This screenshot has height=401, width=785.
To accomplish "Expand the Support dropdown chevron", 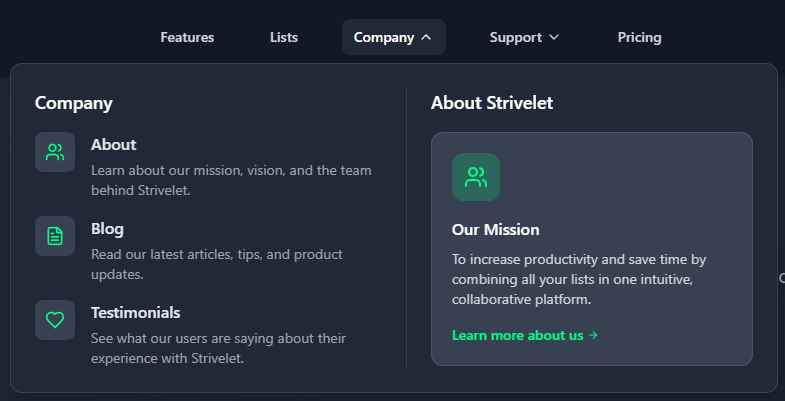I will (x=554, y=38).
